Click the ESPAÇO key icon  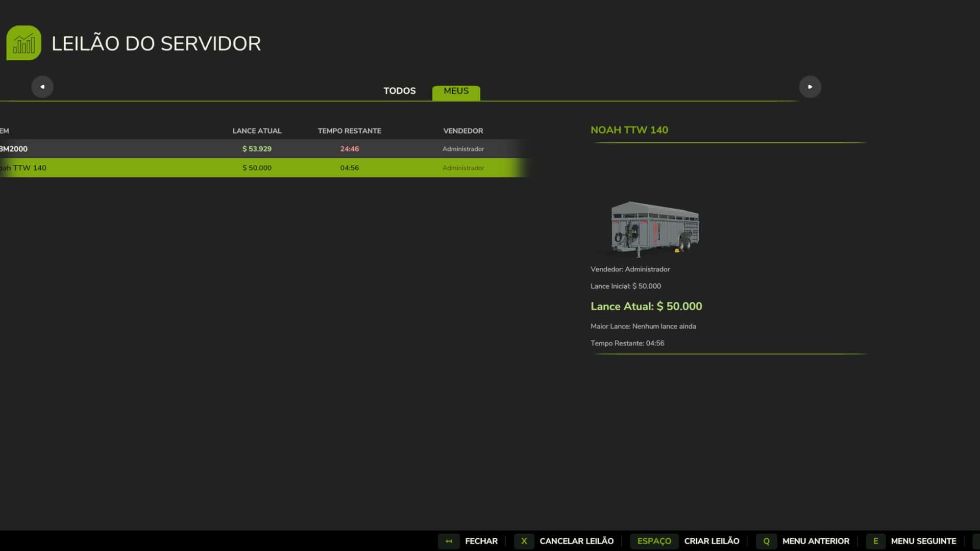click(654, 541)
